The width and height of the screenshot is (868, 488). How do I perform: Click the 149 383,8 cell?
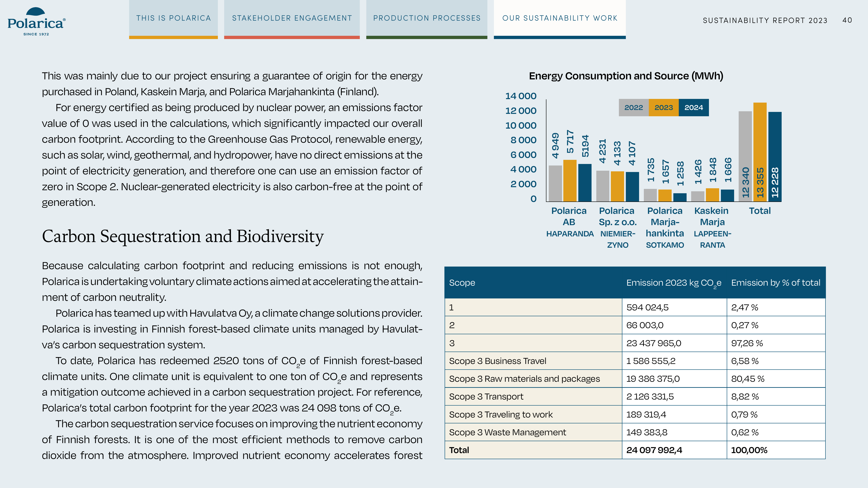[x=674, y=432]
